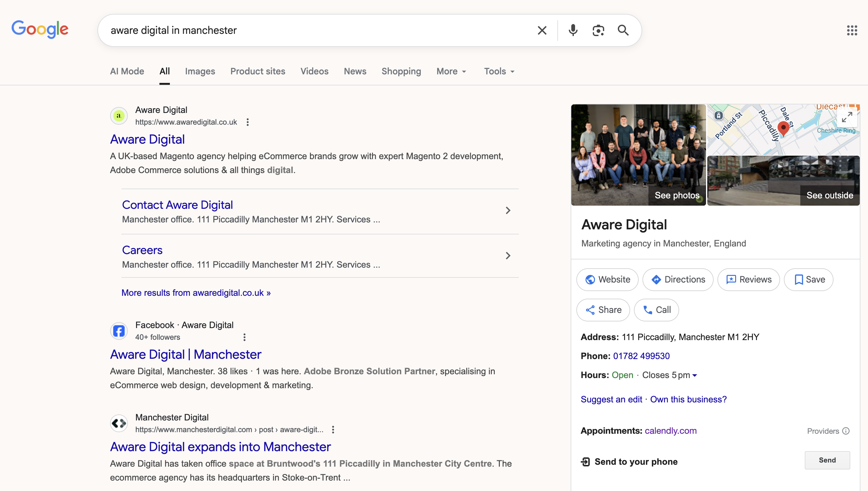Image resolution: width=868 pixels, height=491 pixels.
Task: Open the News tab
Action: (x=355, y=71)
